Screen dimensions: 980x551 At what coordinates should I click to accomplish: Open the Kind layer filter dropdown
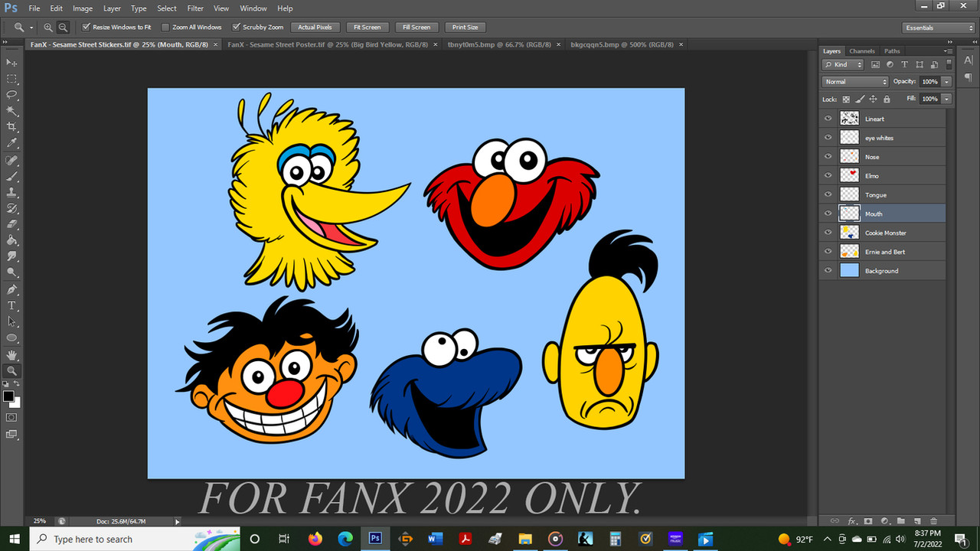click(x=844, y=65)
